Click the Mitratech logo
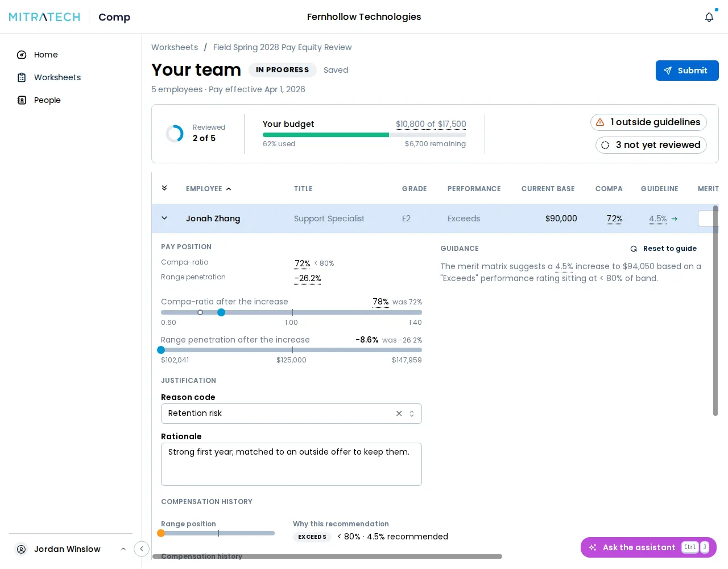728x569 pixels. (44, 17)
